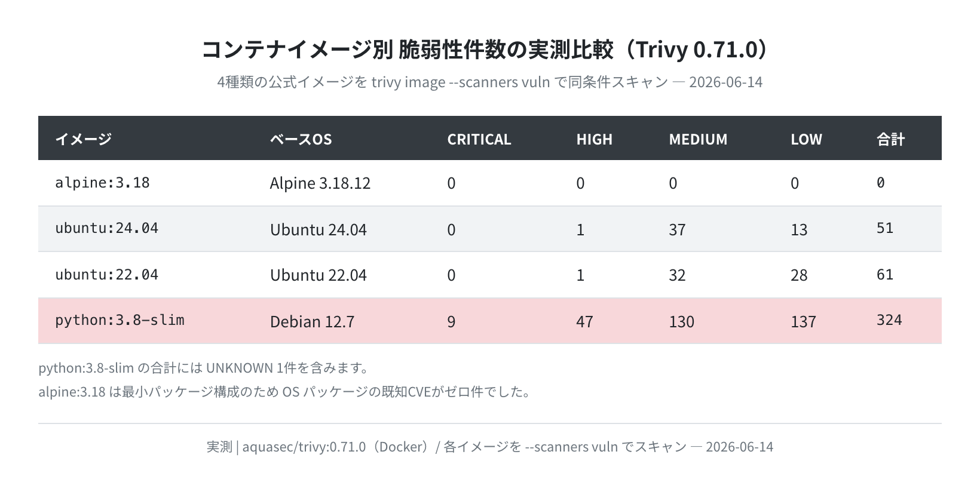Click the 合計 column header
The image size is (980, 479).
(890, 139)
